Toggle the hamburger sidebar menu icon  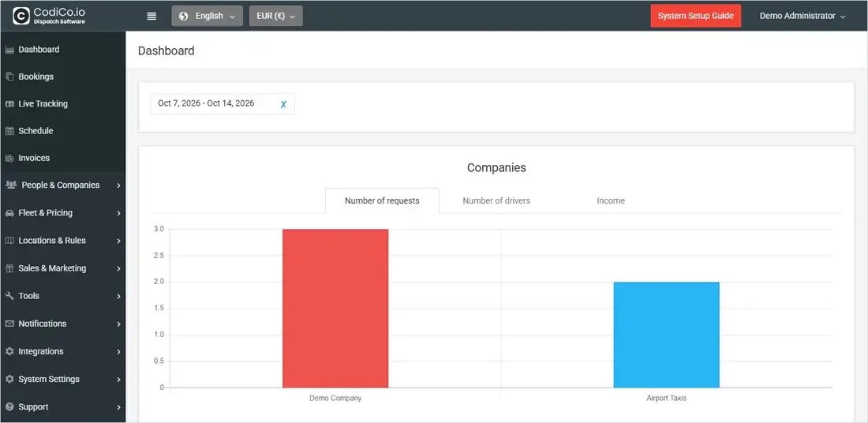152,16
